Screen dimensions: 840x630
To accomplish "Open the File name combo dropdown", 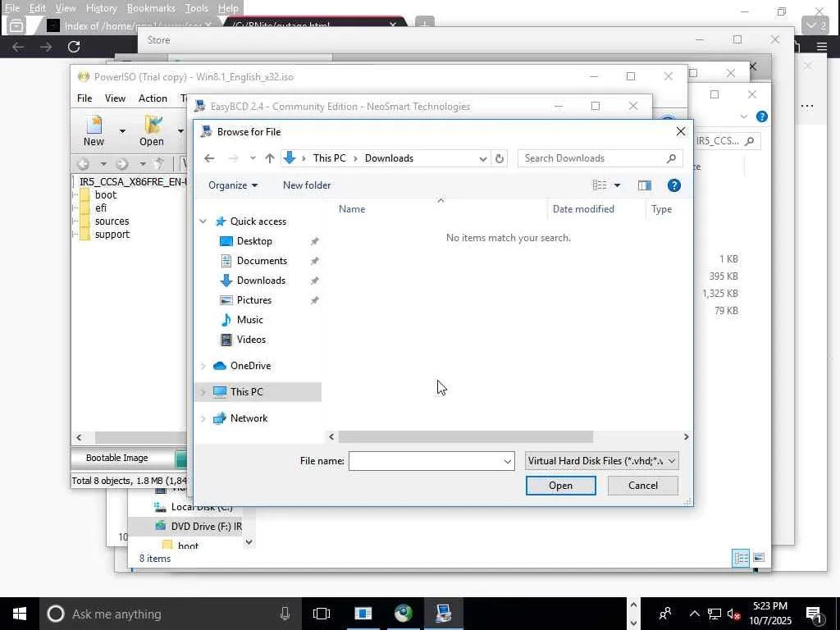I will click(507, 461).
